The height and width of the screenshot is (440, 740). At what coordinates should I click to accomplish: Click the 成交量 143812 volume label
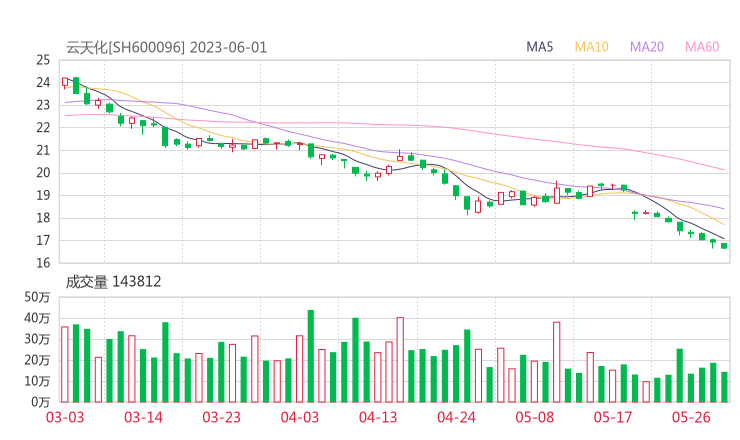point(113,282)
